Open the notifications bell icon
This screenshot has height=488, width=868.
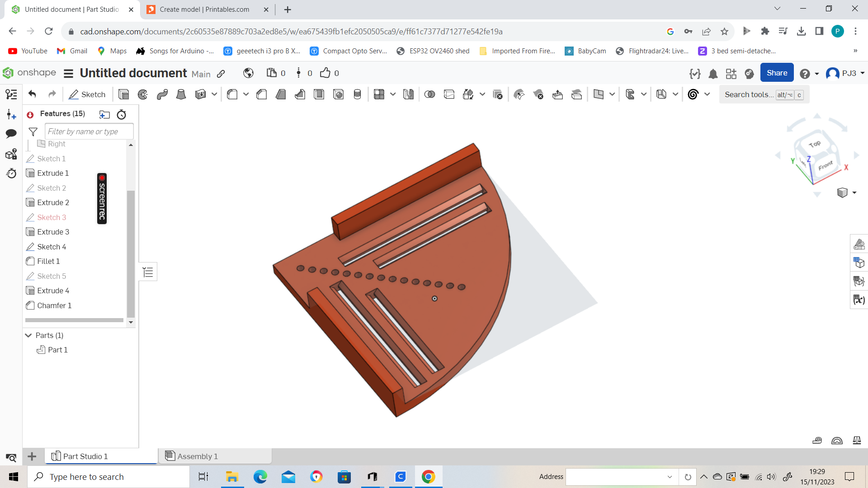[713, 74]
